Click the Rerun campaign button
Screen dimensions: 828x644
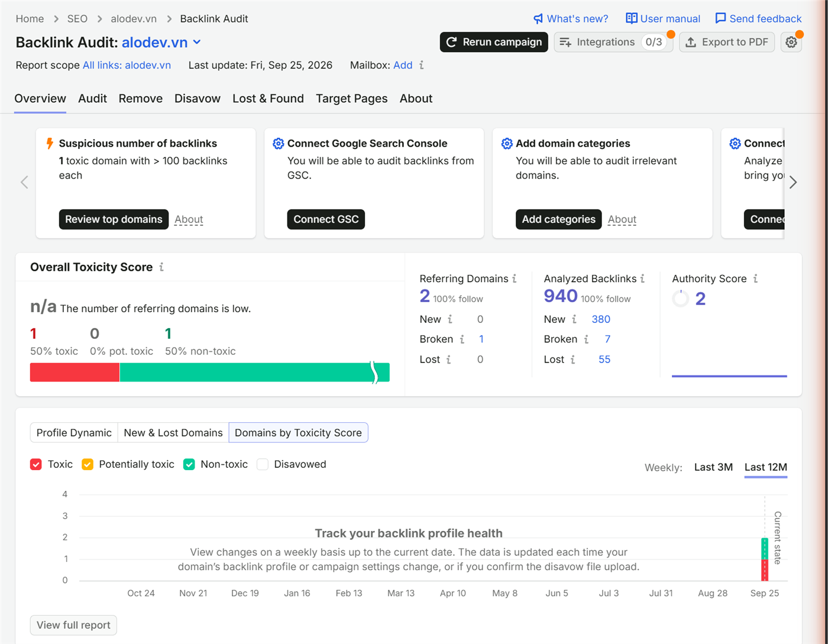click(x=494, y=42)
